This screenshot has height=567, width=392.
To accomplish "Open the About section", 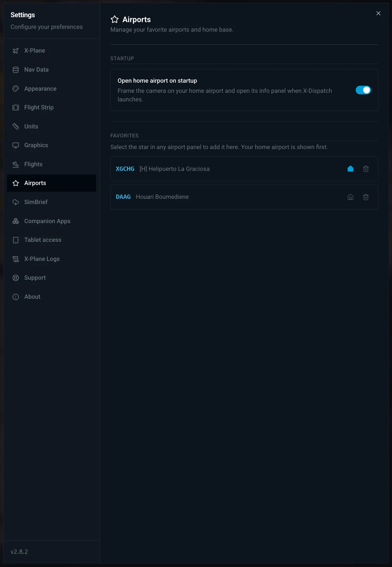I will coord(52,297).
